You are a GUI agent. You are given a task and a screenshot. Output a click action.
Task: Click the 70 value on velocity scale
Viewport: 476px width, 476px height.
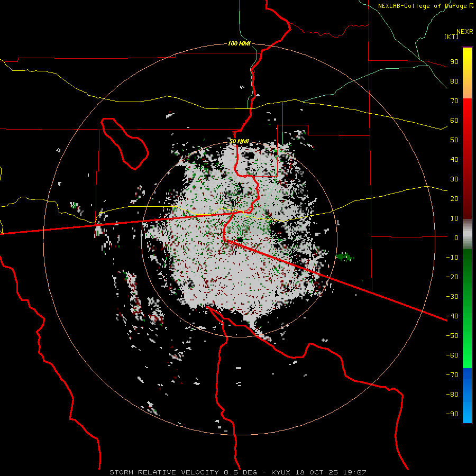click(x=454, y=101)
